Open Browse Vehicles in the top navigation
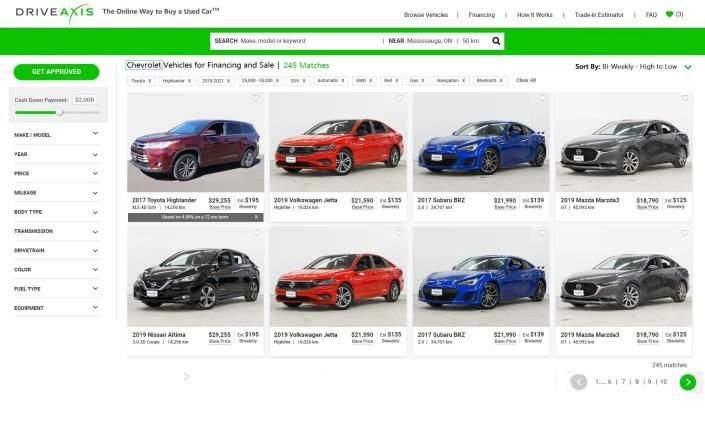This screenshot has height=429, width=705. pyautogui.click(x=426, y=15)
